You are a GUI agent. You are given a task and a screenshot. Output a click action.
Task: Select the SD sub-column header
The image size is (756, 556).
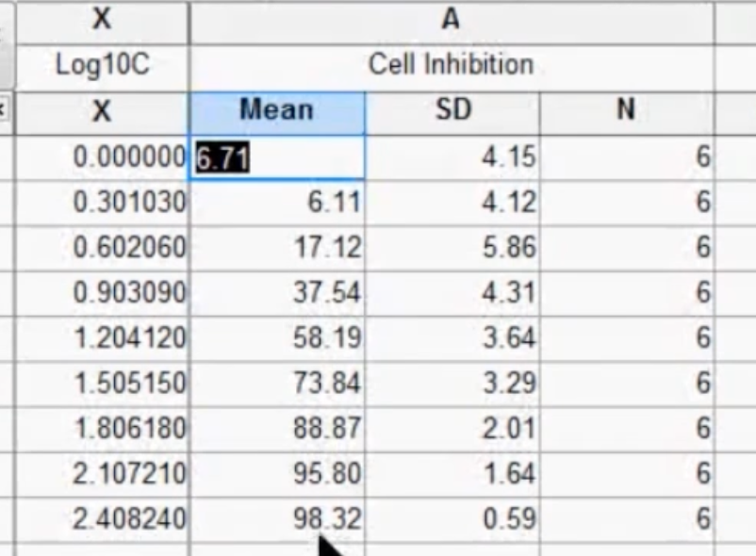coord(452,111)
